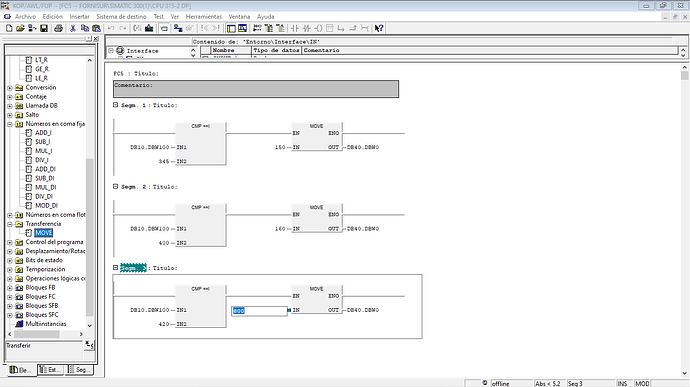Click the Redo arrow icon
Screen dimensions: 690x387
point(123,28)
